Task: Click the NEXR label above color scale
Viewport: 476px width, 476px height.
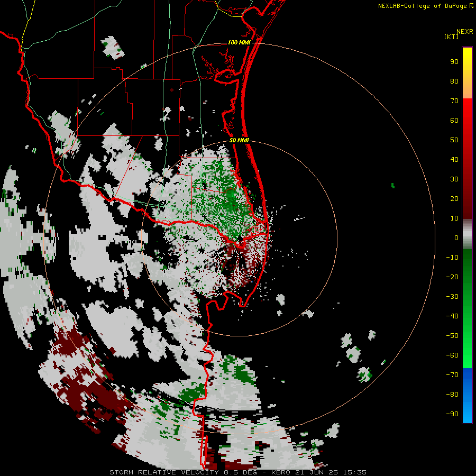Action: pyautogui.click(x=464, y=32)
